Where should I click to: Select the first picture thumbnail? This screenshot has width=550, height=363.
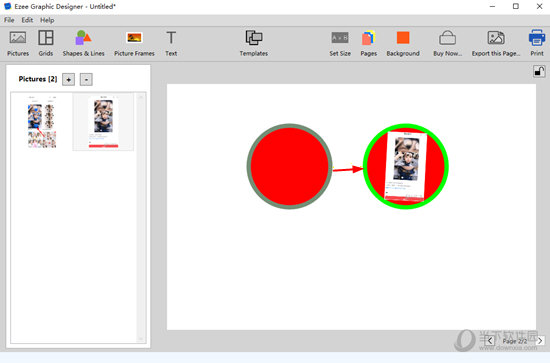42,121
